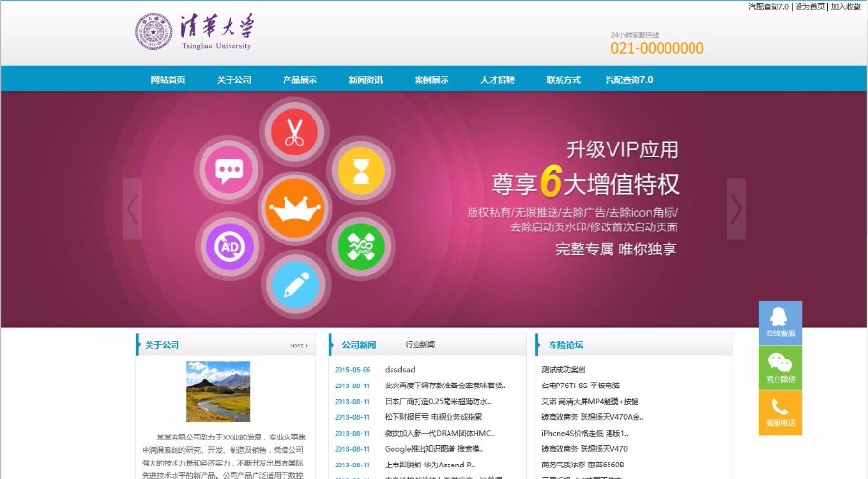Open news 上市即脱销 华为Ascend P

(x=429, y=466)
